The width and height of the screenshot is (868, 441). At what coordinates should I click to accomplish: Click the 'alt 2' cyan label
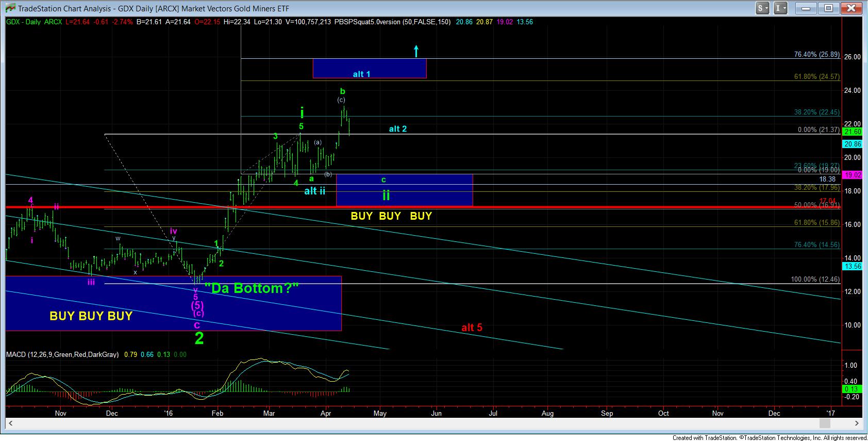[398, 129]
